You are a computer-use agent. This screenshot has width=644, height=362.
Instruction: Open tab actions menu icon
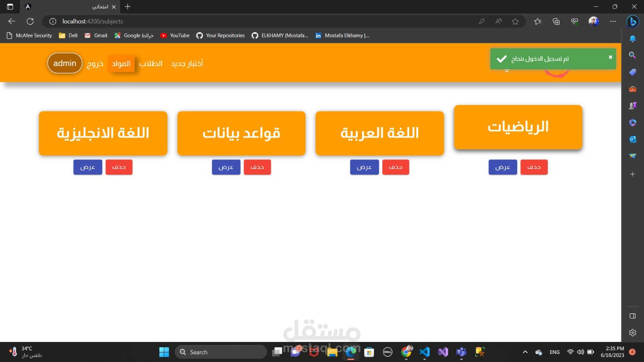pyautogui.click(x=10, y=7)
